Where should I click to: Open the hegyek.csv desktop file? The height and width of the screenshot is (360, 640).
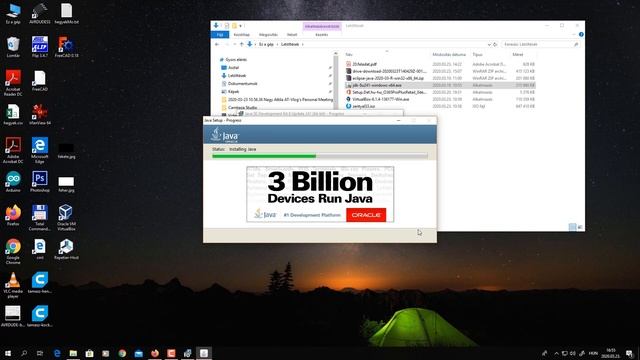[x=13, y=115]
